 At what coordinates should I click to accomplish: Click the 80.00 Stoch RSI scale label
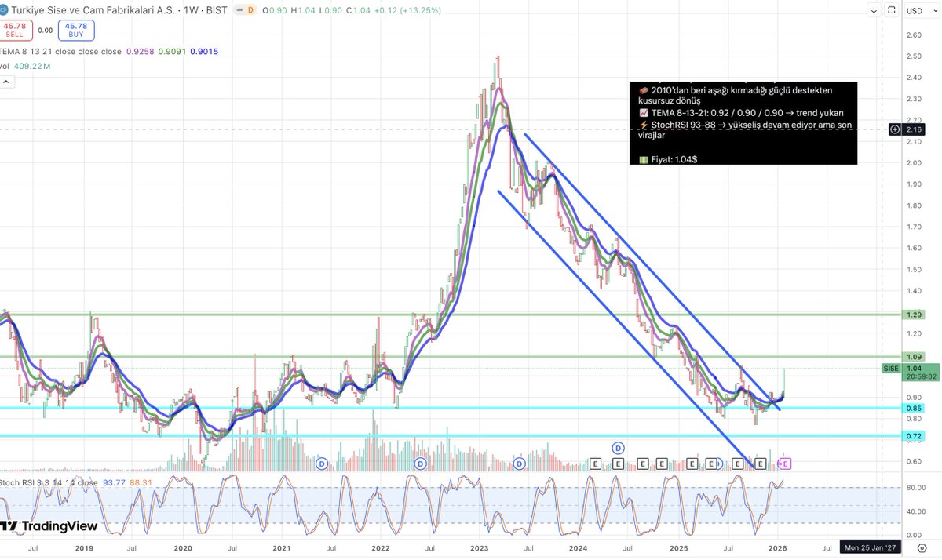tap(915, 486)
